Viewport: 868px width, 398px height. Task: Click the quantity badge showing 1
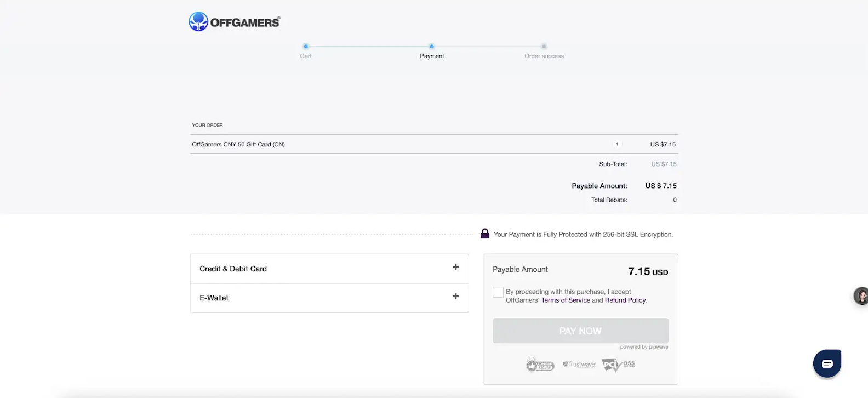617,144
